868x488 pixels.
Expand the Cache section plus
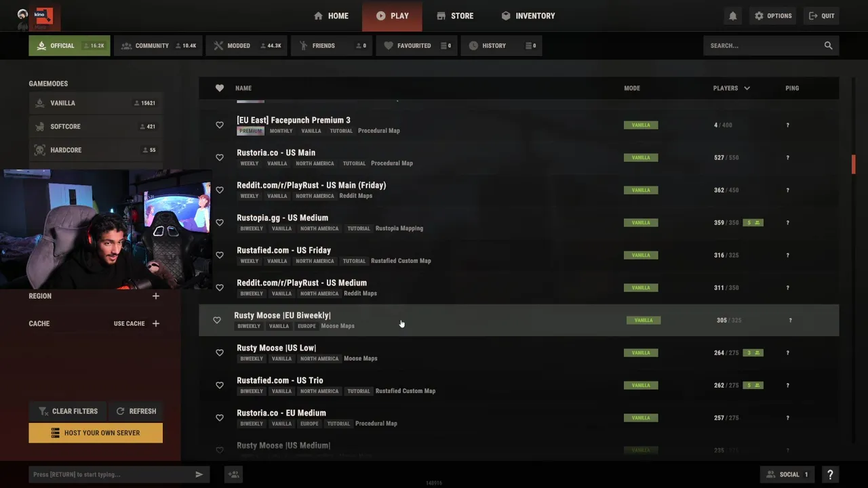coord(156,324)
